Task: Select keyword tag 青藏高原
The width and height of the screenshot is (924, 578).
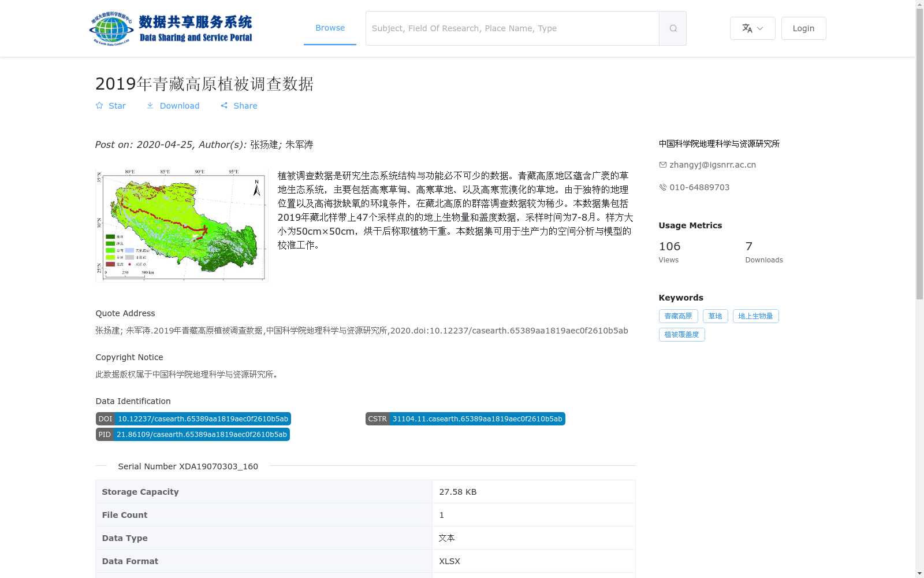Action: pos(678,316)
